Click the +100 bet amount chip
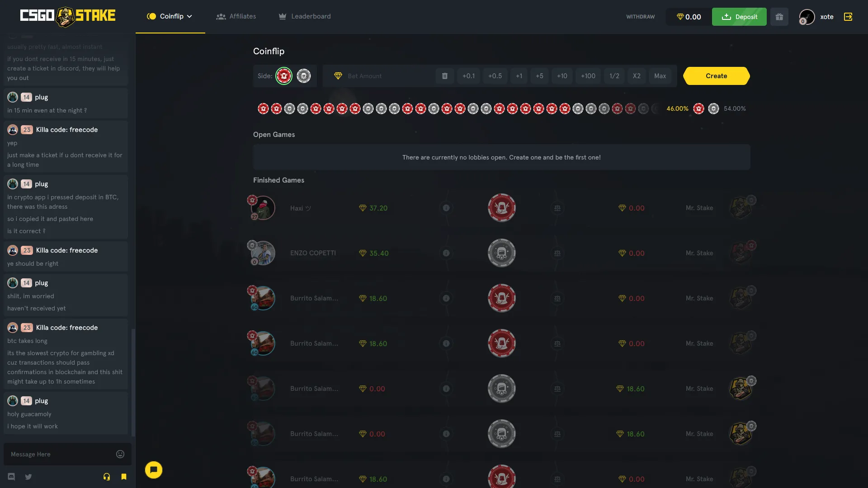 (588, 76)
